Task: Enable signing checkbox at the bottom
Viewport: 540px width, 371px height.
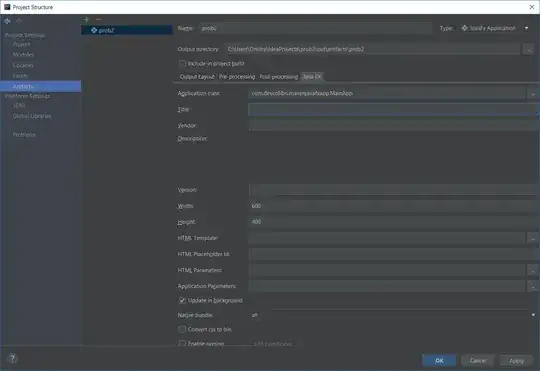Action: pyautogui.click(x=182, y=343)
